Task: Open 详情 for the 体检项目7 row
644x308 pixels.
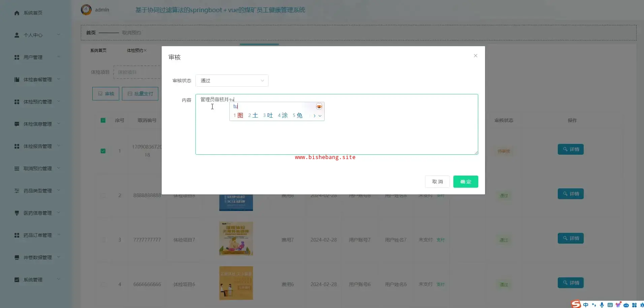Action: tap(571, 238)
